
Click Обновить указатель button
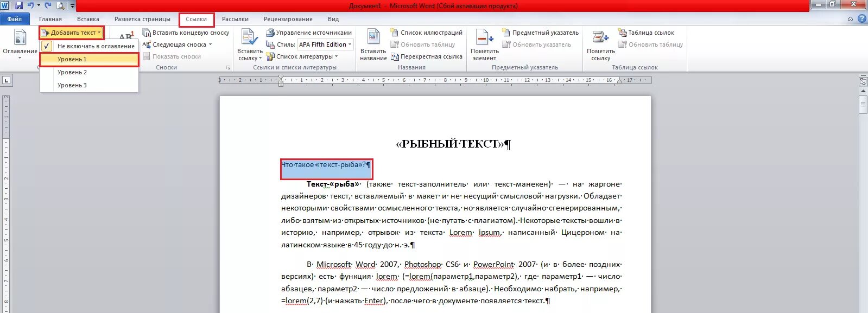click(x=537, y=44)
